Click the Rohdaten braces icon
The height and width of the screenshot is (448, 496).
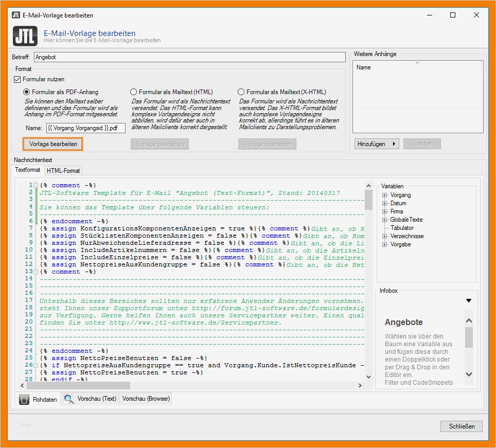[x=24, y=399]
